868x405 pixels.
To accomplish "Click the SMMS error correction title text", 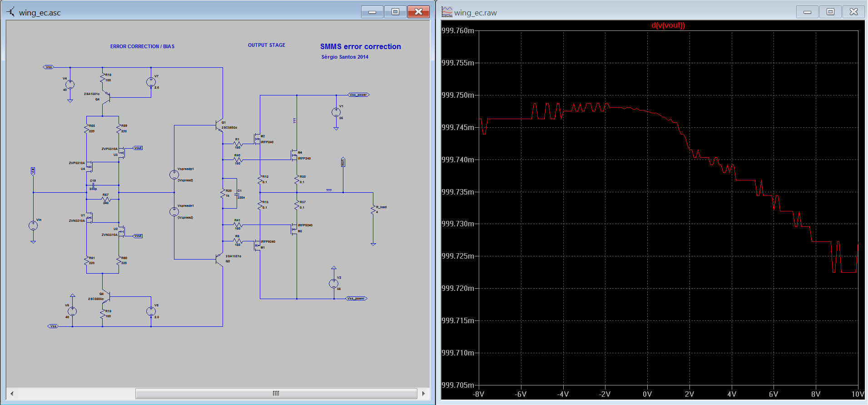I will (361, 46).
